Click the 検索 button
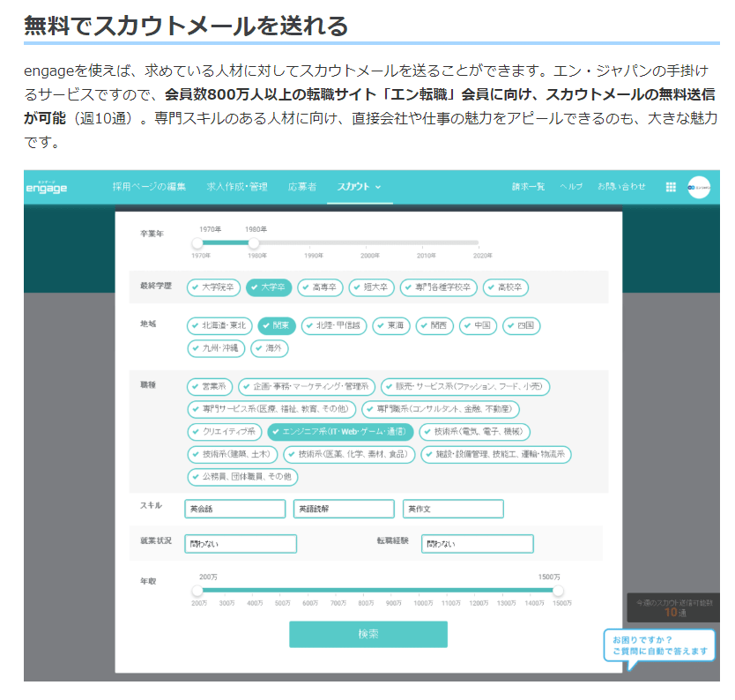Viewport: 735px width, 700px height. 367,634
